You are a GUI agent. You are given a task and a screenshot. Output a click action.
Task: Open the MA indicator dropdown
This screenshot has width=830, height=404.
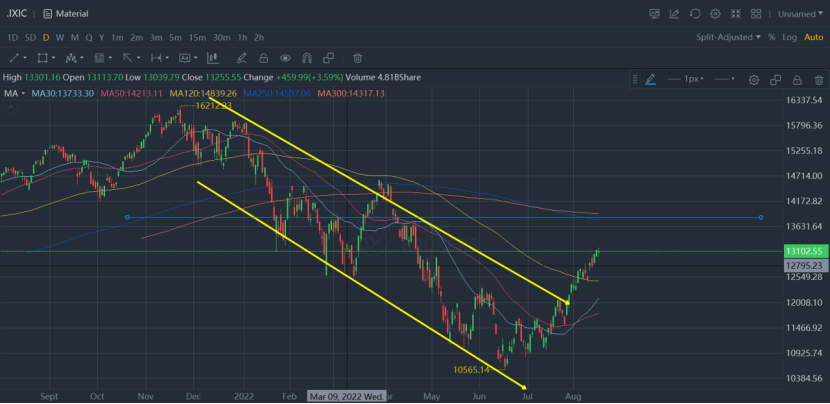pyautogui.click(x=15, y=93)
